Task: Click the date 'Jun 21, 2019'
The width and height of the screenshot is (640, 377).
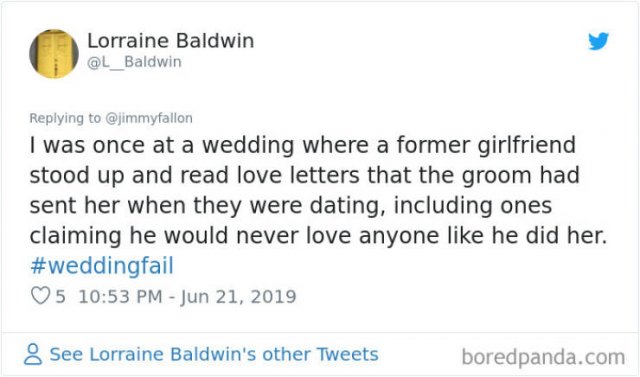Action: (238, 297)
